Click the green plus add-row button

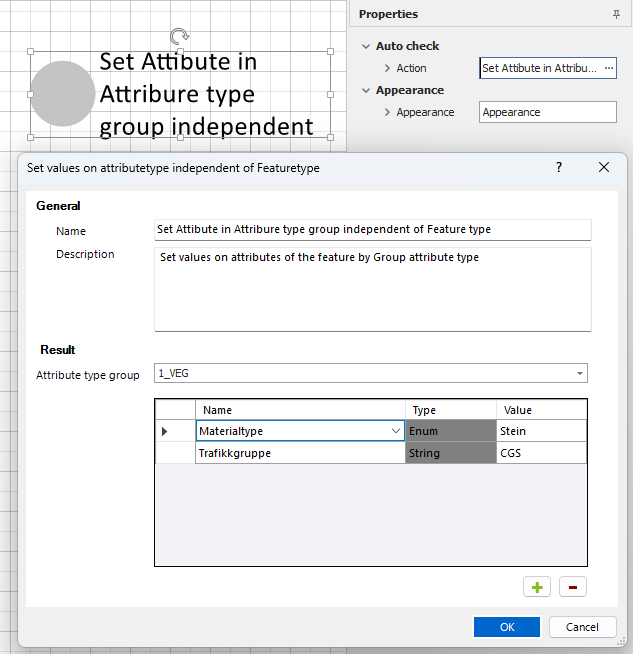tap(537, 587)
